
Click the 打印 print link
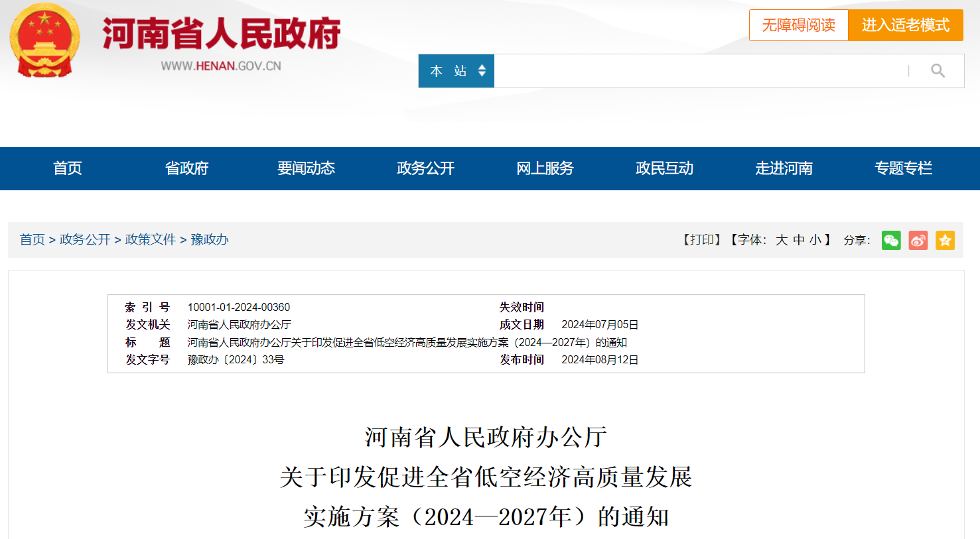tap(702, 240)
